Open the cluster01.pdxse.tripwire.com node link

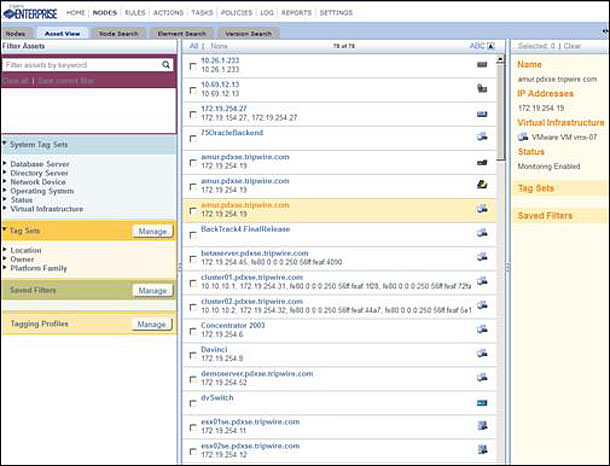[252, 277]
